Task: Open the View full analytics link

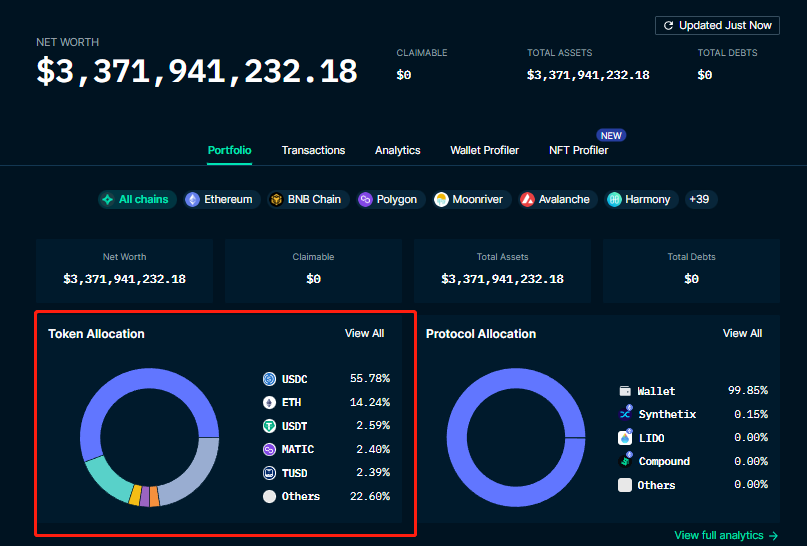Action: click(726, 536)
